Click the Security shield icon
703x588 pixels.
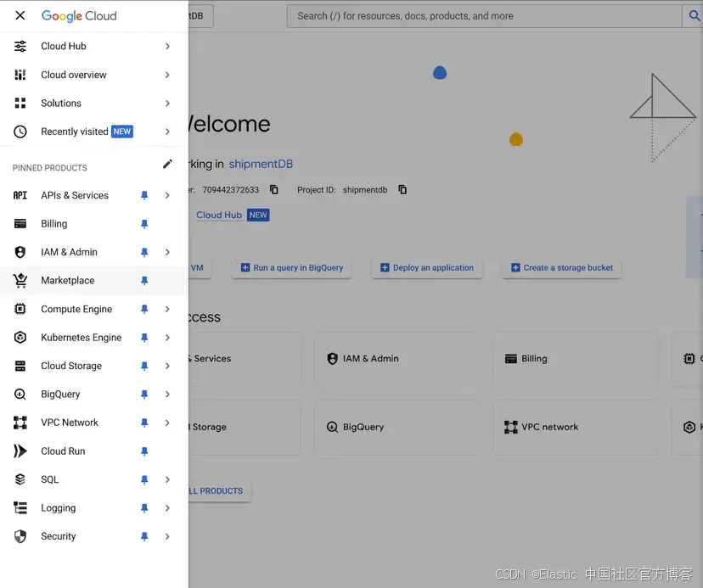pos(20,536)
